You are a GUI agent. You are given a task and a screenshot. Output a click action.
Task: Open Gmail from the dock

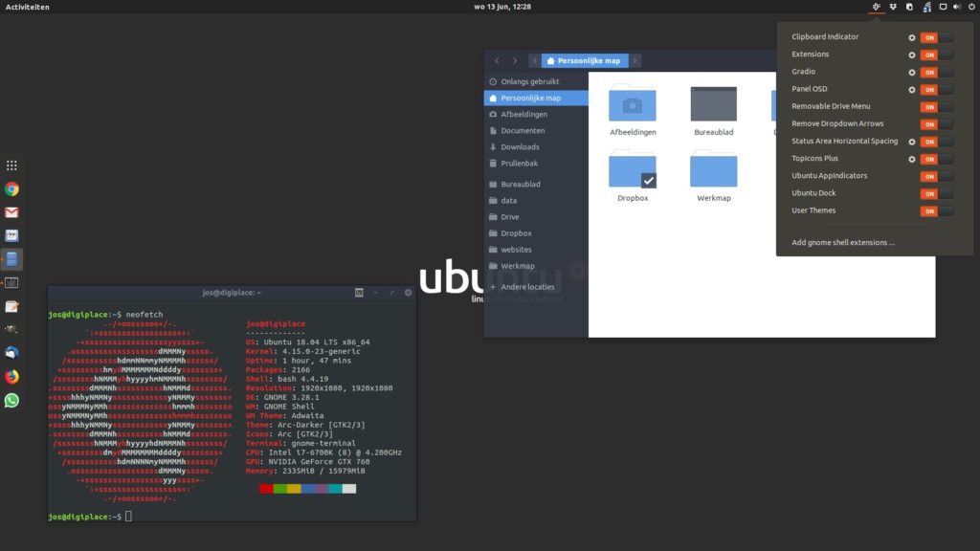(x=11, y=212)
